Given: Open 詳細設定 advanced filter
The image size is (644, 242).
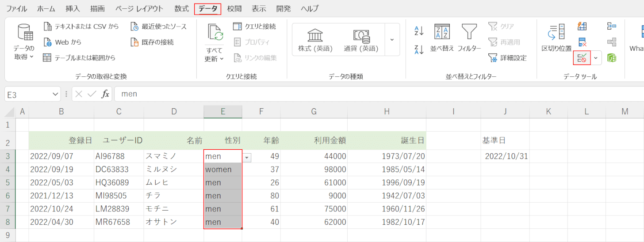Looking at the screenshot, I should point(508,58).
